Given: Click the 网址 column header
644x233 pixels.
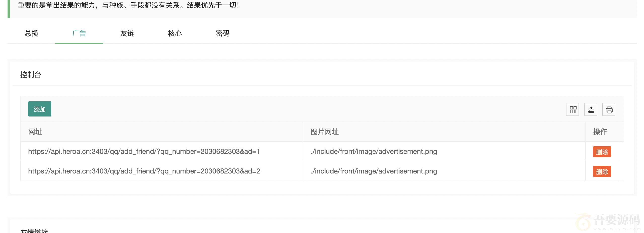Looking at the screenshot, I should tap(162, 132).
